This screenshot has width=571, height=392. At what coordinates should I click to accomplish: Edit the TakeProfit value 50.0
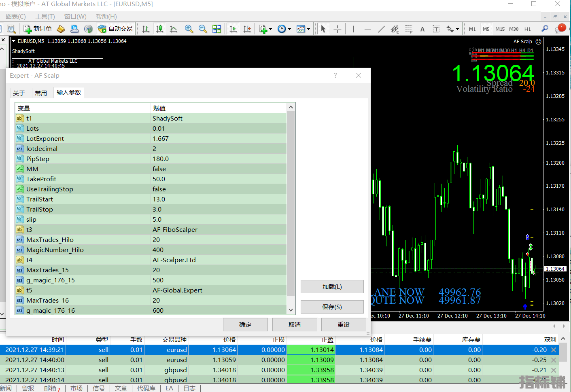pyautogui.click(x=219, y=179)
